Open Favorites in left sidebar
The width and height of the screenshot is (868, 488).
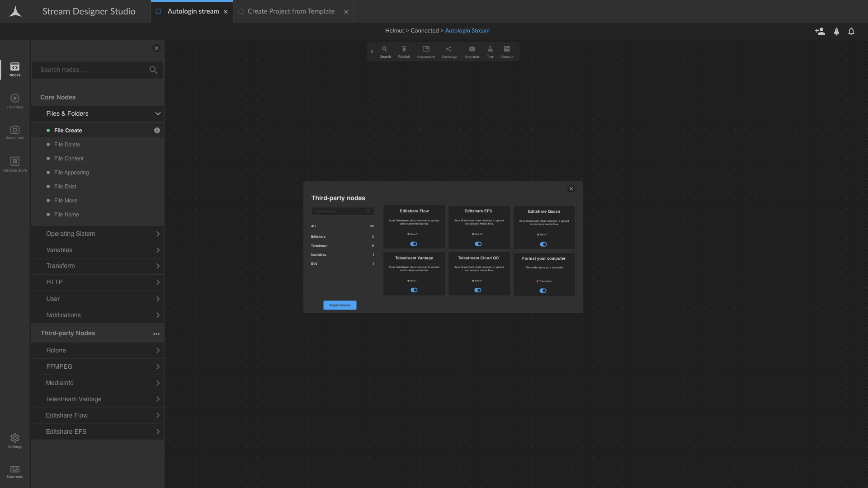(x=15, y=101)
